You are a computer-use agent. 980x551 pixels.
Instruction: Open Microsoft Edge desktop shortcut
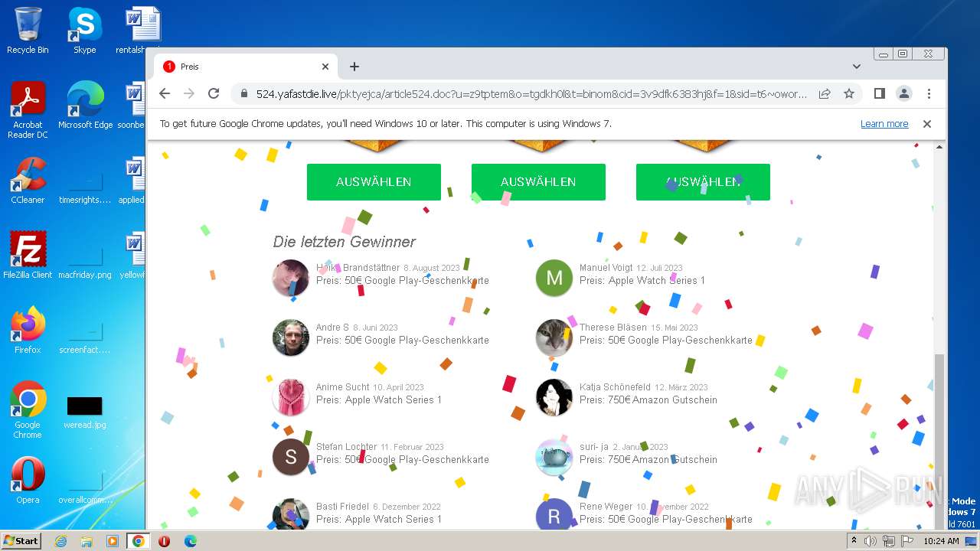point(85,106)
